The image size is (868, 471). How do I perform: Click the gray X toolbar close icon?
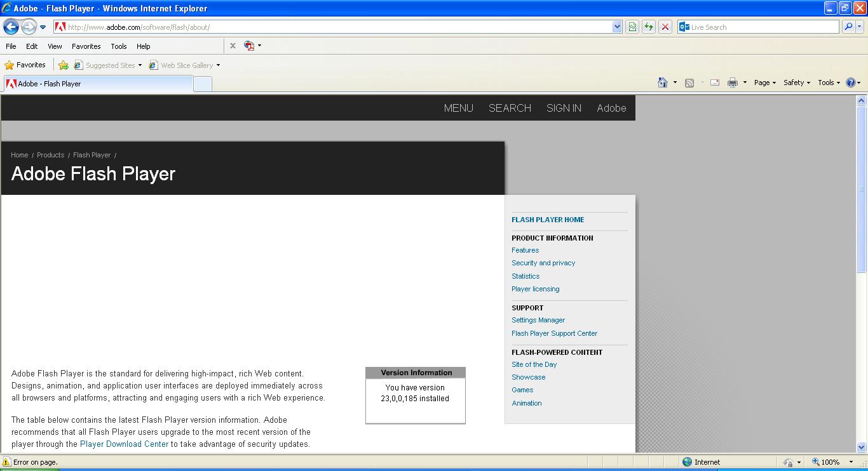coord(233,46)
